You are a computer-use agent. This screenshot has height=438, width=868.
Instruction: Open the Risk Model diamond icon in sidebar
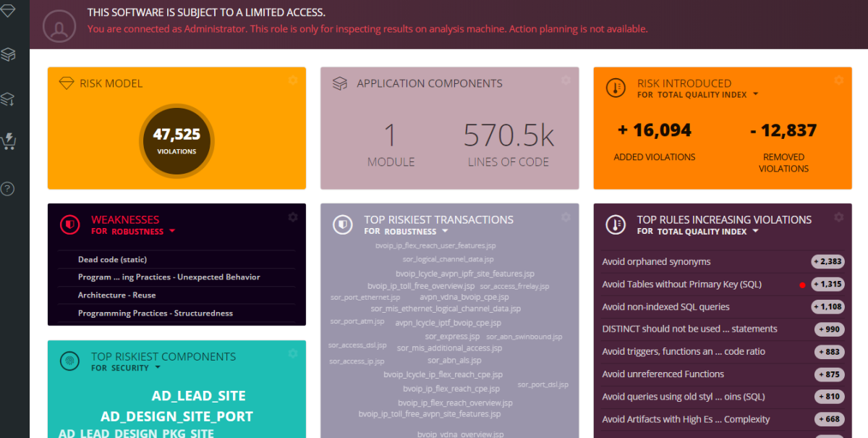pyautogui.click(x=8, y=12)
